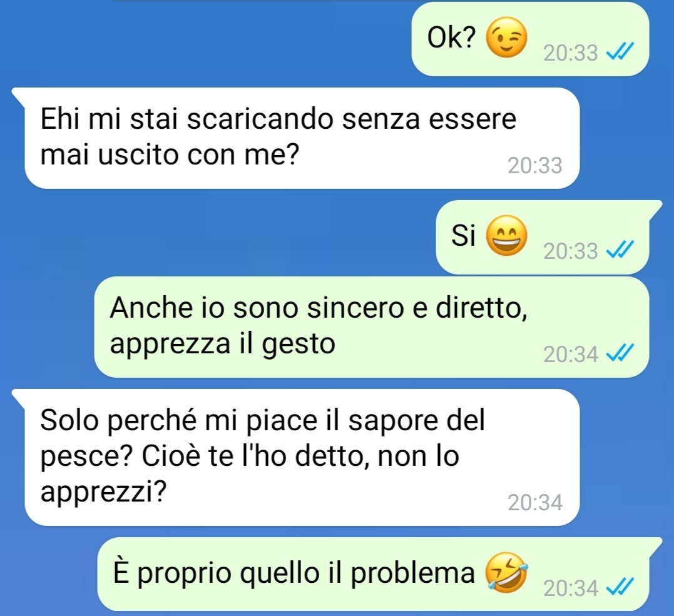Tap the 20:33 timestamp on the Ok? message
674x616 pixels.
tap(570, 53)
